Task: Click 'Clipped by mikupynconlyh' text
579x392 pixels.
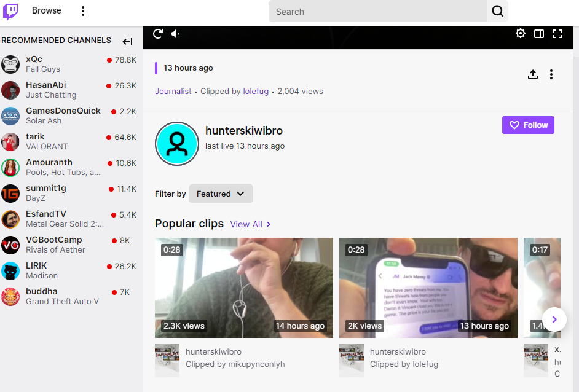Action: click(x=235, y=364)
